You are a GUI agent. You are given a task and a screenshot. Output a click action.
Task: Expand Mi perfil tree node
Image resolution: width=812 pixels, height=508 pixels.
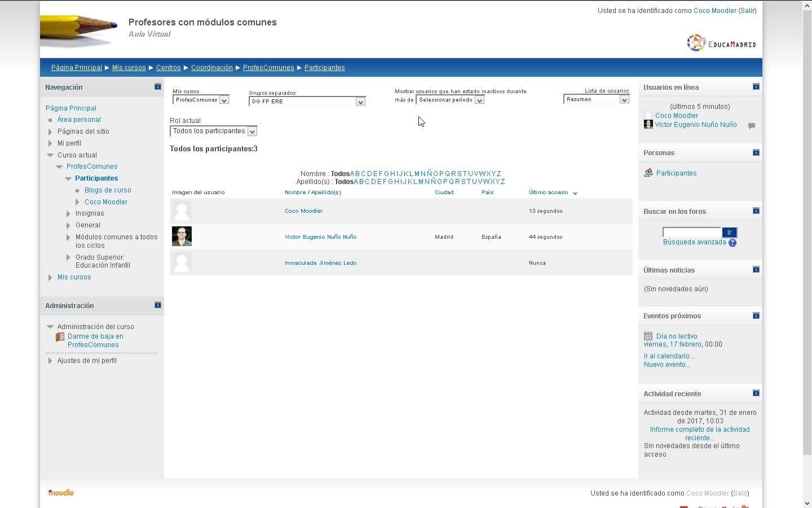coord(50,143)
